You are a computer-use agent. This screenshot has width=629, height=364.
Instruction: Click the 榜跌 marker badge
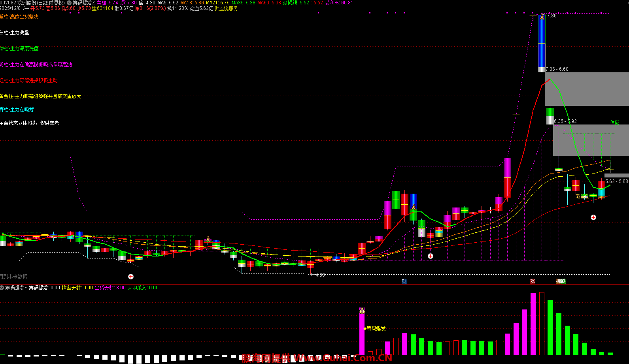[561, 281]
